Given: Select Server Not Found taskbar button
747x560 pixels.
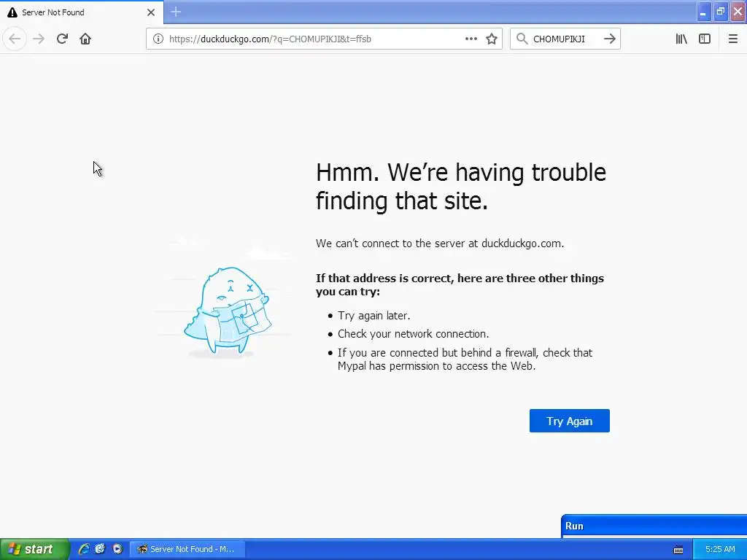Looking at the screenshot, I should click(187, 549).
